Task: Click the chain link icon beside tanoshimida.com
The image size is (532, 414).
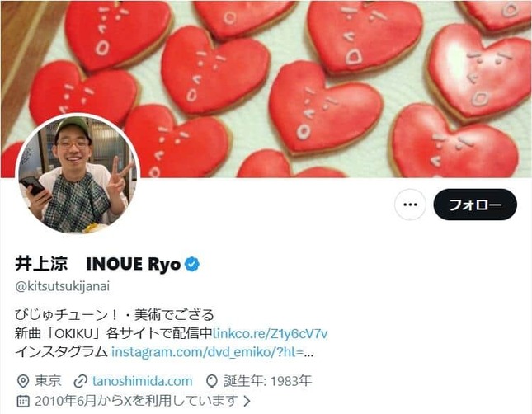Action: point(80,381)
